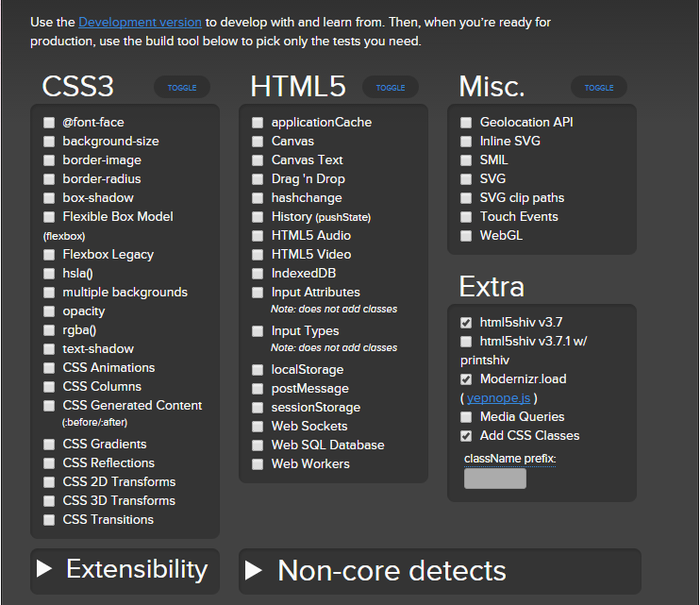Viewport: 700px width, 605px height.
Task: Check CSS Generated Content checkbox
Action: click(x=49, y=406)
